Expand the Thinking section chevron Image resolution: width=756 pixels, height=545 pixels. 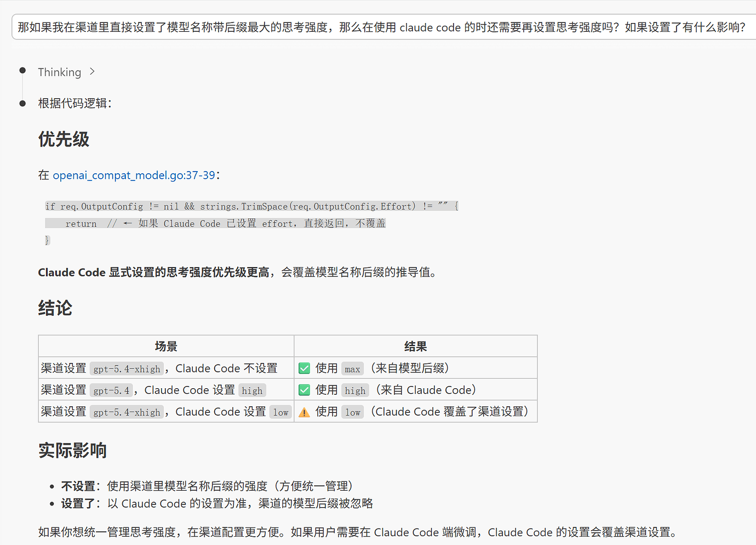[x=92, y=72]
